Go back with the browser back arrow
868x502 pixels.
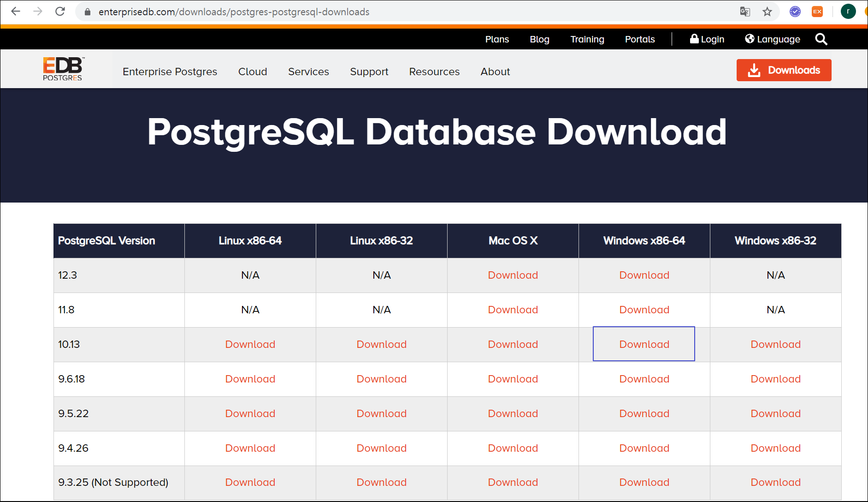(x=16, y=12)
